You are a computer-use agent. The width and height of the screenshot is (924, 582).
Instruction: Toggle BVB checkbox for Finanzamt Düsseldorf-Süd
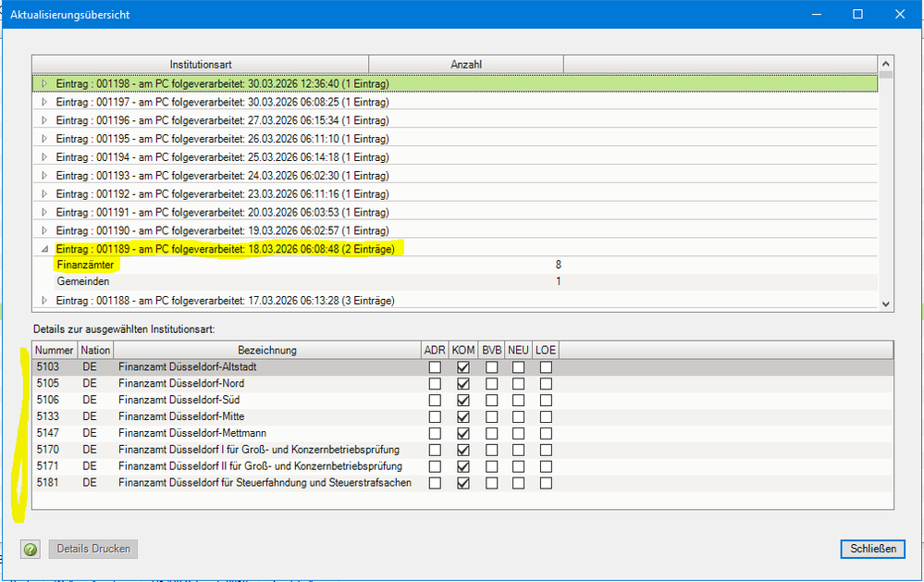491,401
